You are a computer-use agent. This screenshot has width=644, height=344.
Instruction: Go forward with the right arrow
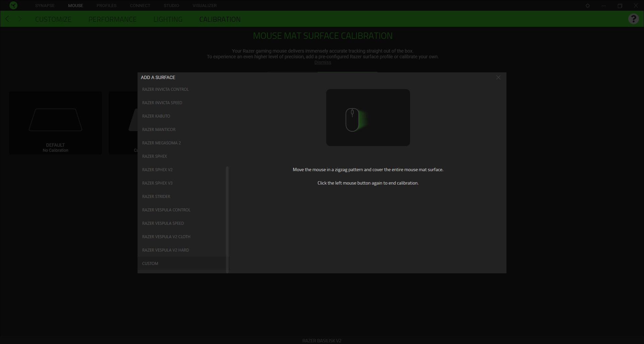coord(20,19)
